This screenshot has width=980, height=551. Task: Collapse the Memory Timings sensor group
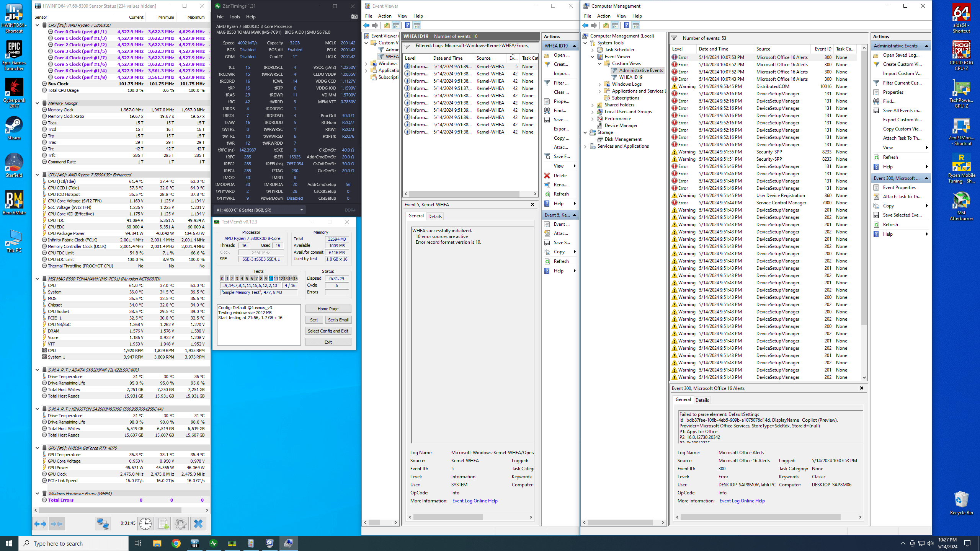click(38, 103)
